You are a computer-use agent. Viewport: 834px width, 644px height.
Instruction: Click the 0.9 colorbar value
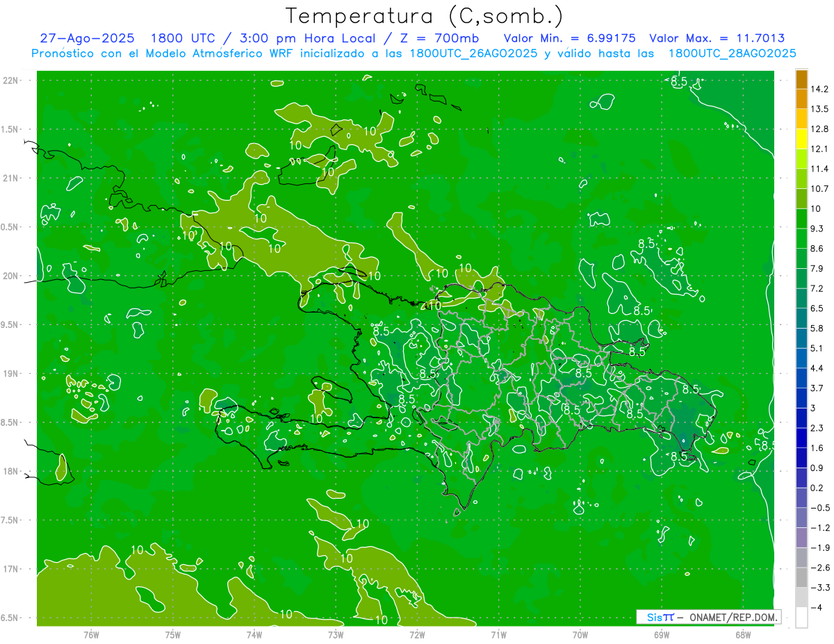[817, 468]
